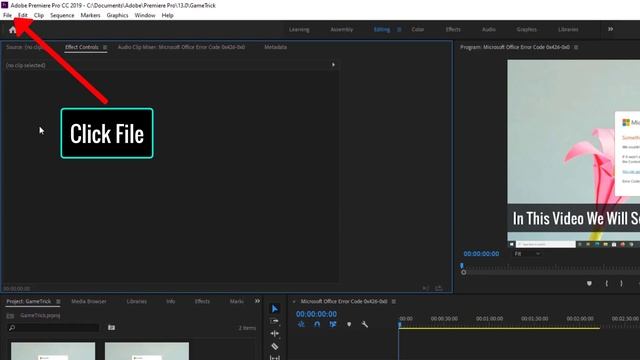Add marker in the timeline
The width and height of the screenshot is (640, 360).
[x=349, y=324]
